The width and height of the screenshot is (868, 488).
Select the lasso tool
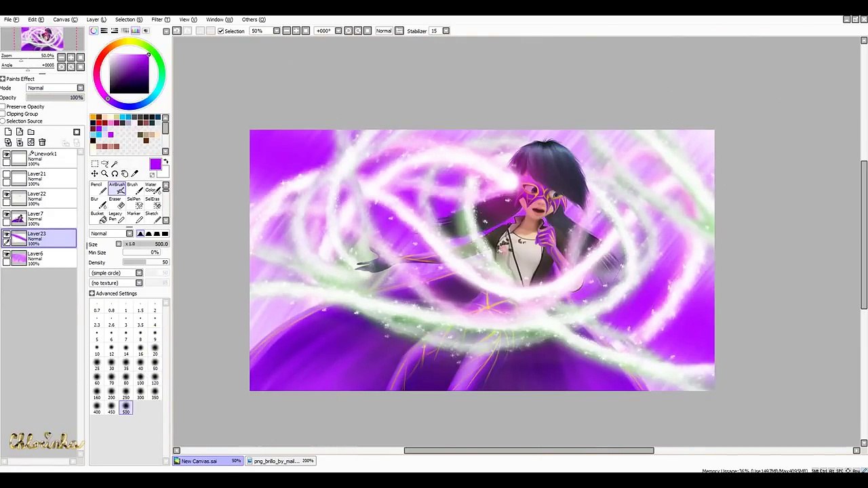coord(104,163)
